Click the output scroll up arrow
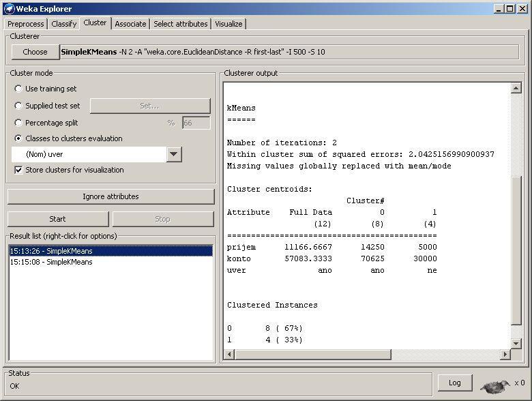This screenshot has width=532, height=401. (x=516, y=88)
